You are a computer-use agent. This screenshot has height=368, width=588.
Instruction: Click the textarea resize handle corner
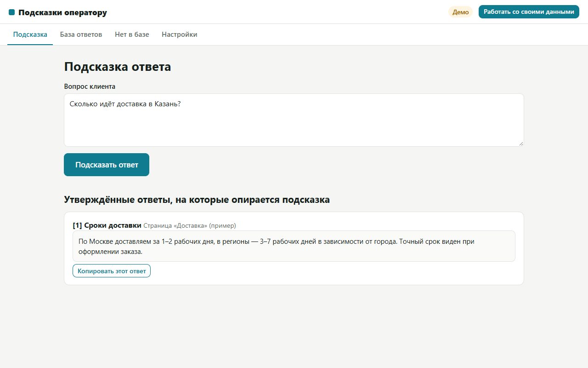coord(520,144)
